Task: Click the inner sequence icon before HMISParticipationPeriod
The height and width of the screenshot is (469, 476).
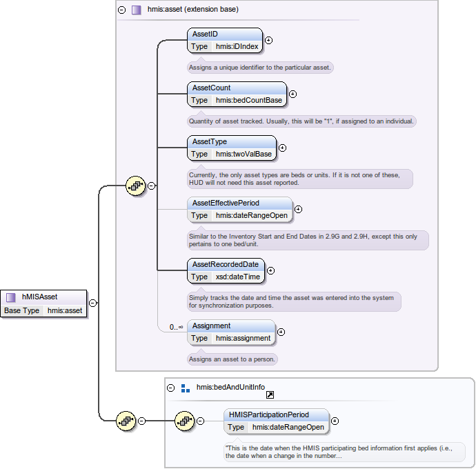Action: (x=184, y=420)
